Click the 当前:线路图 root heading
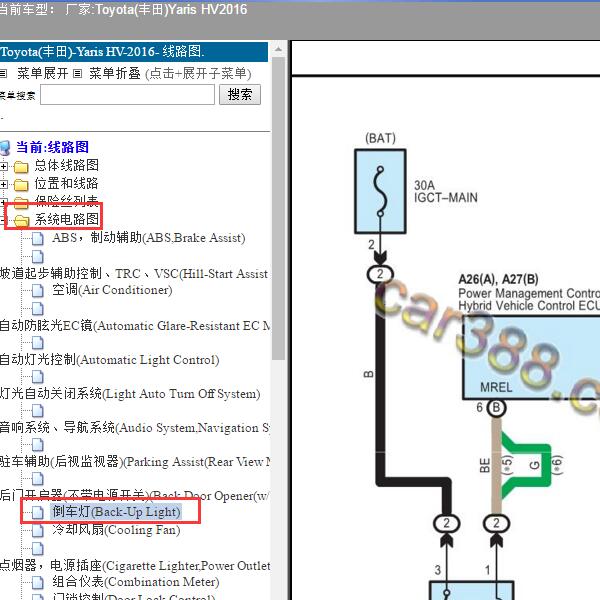 click(52, 147)
